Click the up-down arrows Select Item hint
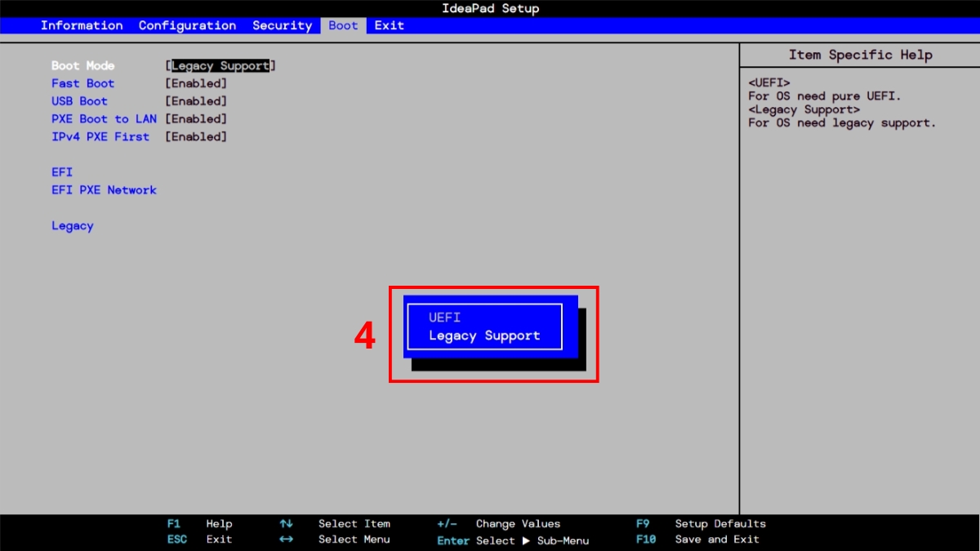Viewport: 980px width, 551px height. point(335,524)
